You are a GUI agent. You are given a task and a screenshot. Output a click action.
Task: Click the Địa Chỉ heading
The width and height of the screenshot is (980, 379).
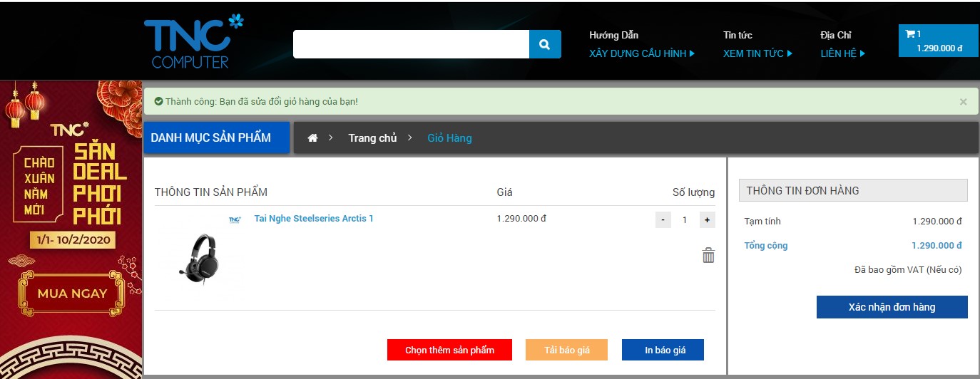836,35
